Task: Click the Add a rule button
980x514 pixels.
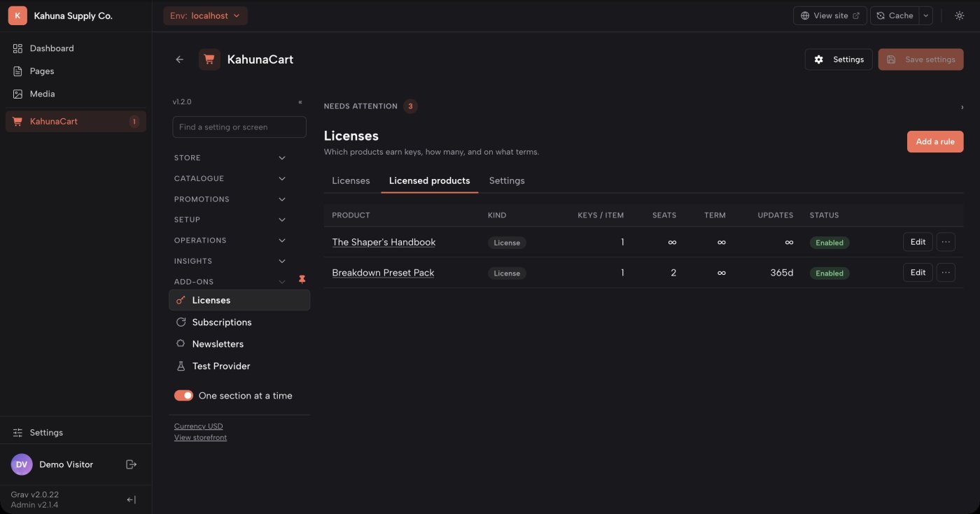Action: (x=935, y=141)
